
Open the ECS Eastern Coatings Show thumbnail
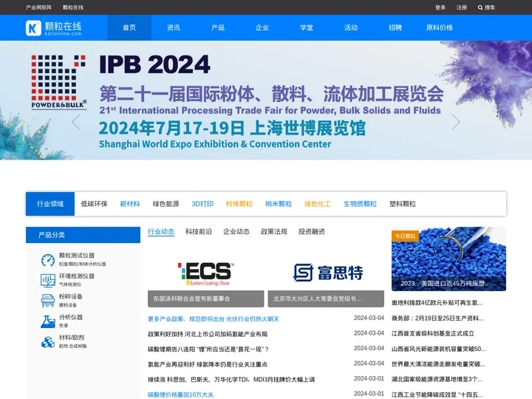click(206, 273)
